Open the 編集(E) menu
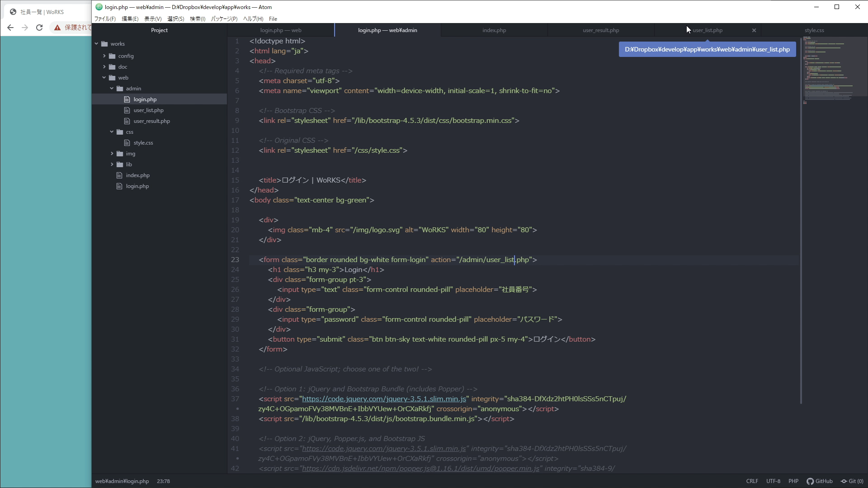The width and height of the screenshot is (868, 488). (x=130, y=19)
